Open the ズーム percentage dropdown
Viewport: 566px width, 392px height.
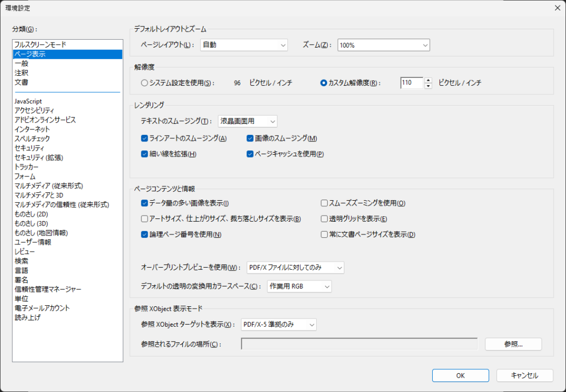pos(384,45)
